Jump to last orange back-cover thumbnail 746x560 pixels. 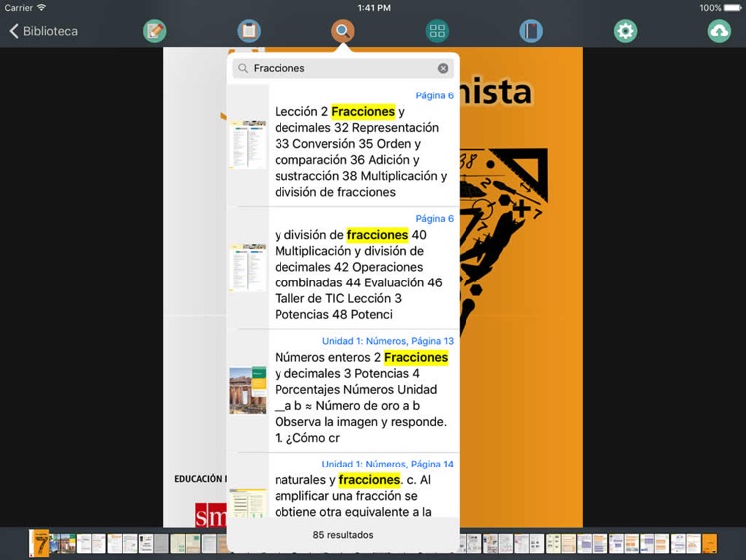(x=710, y=544)
